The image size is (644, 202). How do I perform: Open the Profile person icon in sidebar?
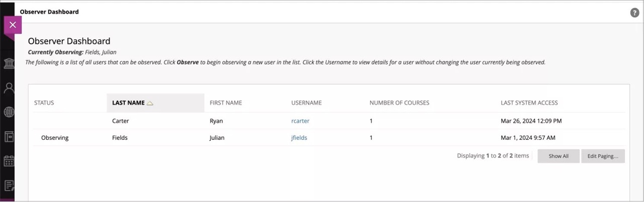pos(9,88)
